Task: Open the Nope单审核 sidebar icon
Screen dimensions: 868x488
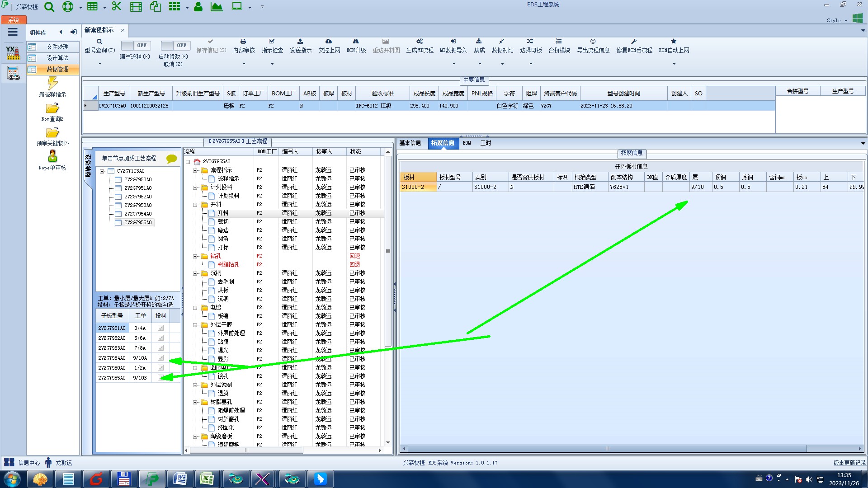Action: [x=52, y=156]
